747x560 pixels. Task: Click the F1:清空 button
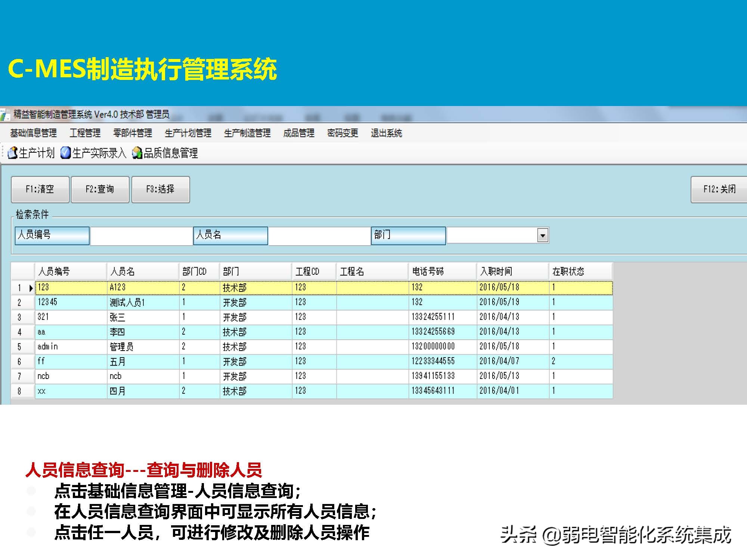[x=40, y=189]
